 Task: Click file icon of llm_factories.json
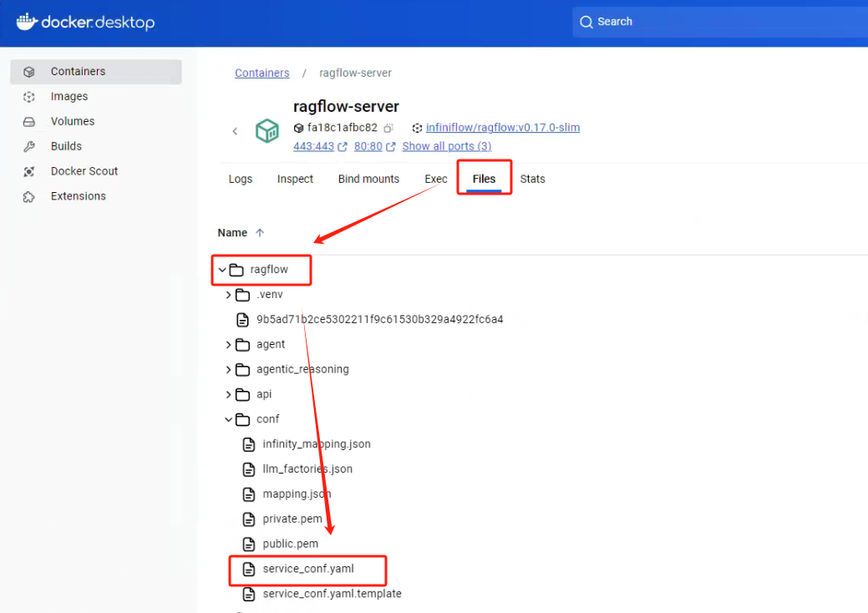click(x=249, y=469)
